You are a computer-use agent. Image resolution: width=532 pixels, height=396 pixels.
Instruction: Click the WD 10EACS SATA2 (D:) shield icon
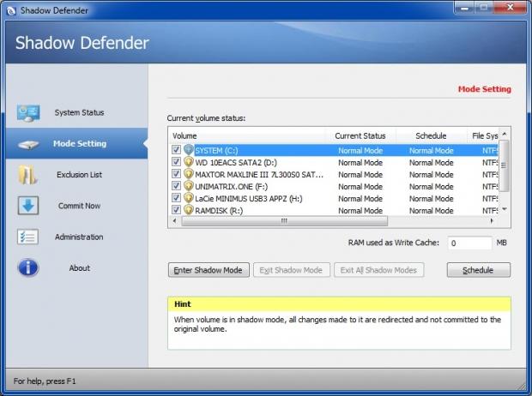click(x=189, y=162)
